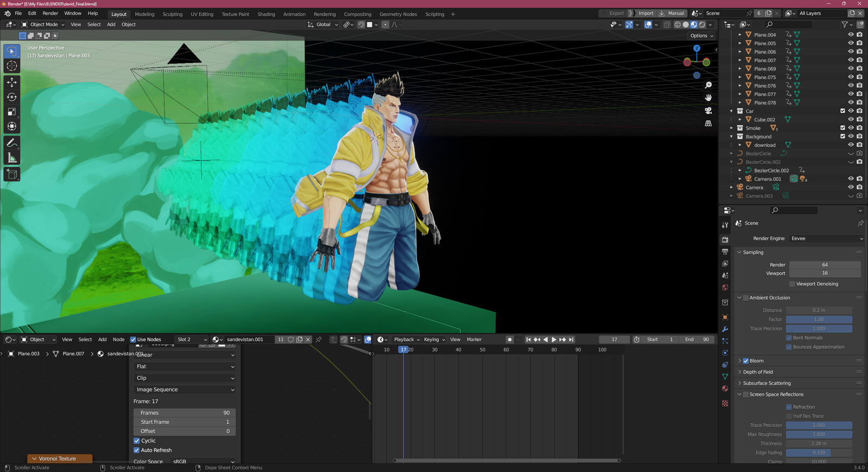Viewport: 868px width, 472px height.
Task: Hide Plane.004 using its eye icon
Action: pos(851,35)
